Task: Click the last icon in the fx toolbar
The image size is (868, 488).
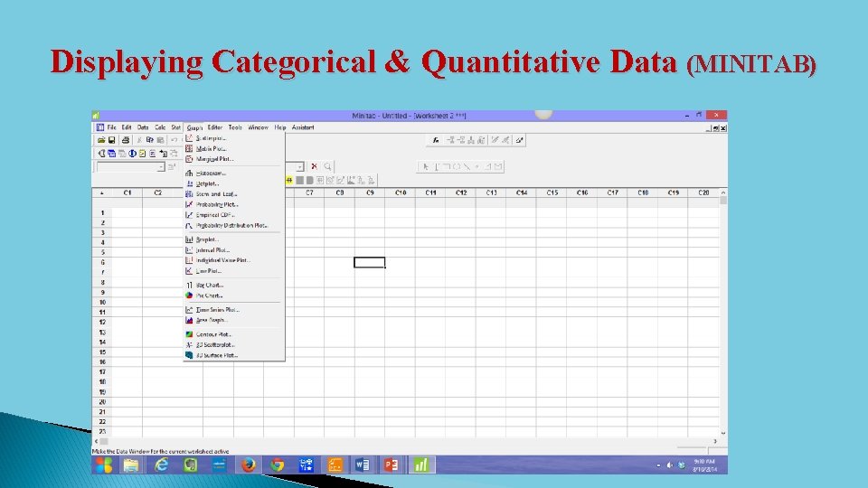Action: 519,140
